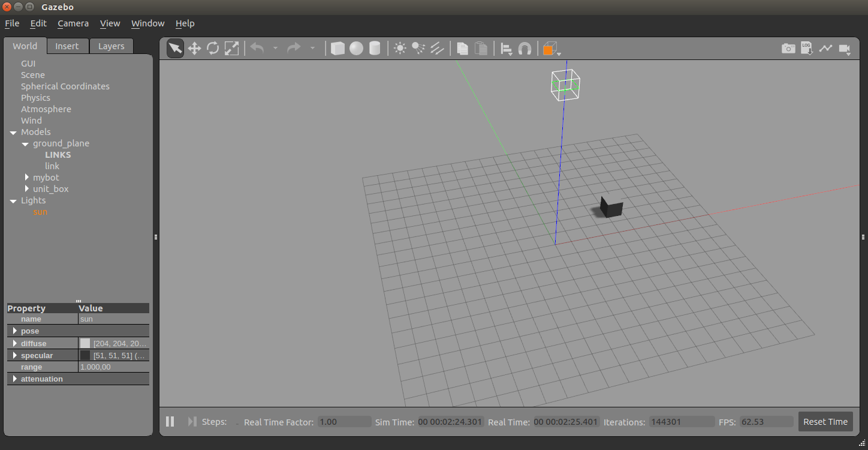Click the range value field
This screenshot has width=868, height=450.
click(114, 367)
